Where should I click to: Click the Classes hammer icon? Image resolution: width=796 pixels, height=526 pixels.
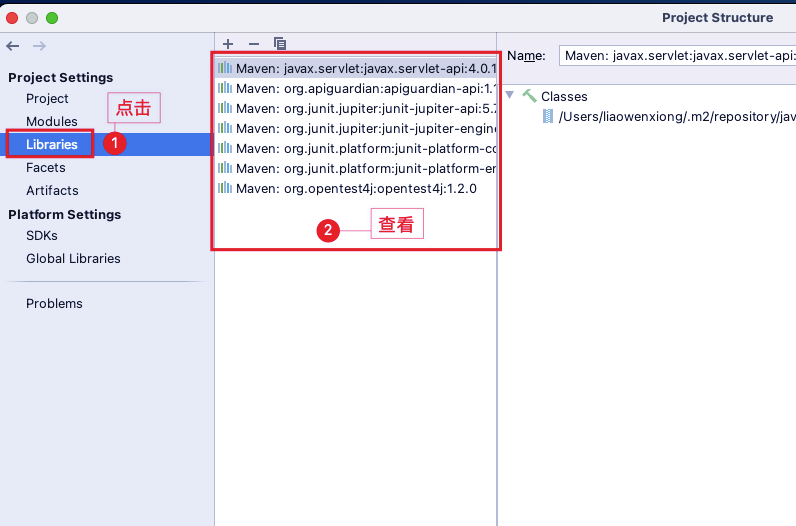pos(529,96)
